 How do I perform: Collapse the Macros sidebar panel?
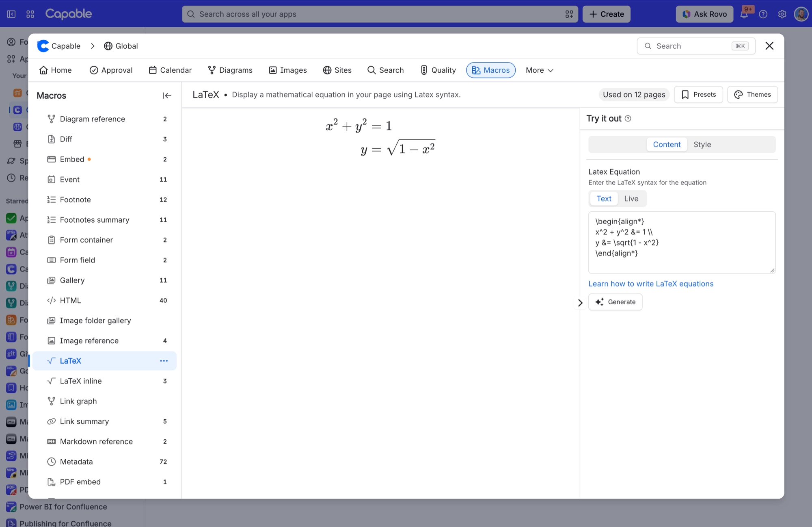pyautogui.click(x=166, y=95)
